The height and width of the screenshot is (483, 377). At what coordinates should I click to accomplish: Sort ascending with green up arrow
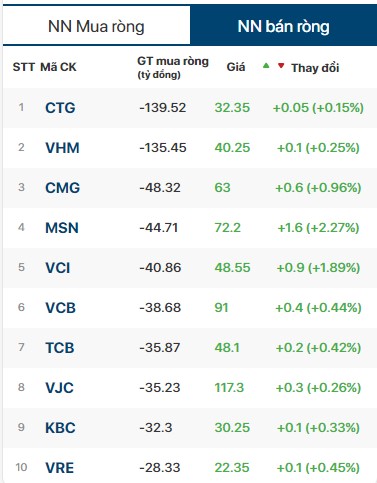pyautogui.click(x=266, y=66)
